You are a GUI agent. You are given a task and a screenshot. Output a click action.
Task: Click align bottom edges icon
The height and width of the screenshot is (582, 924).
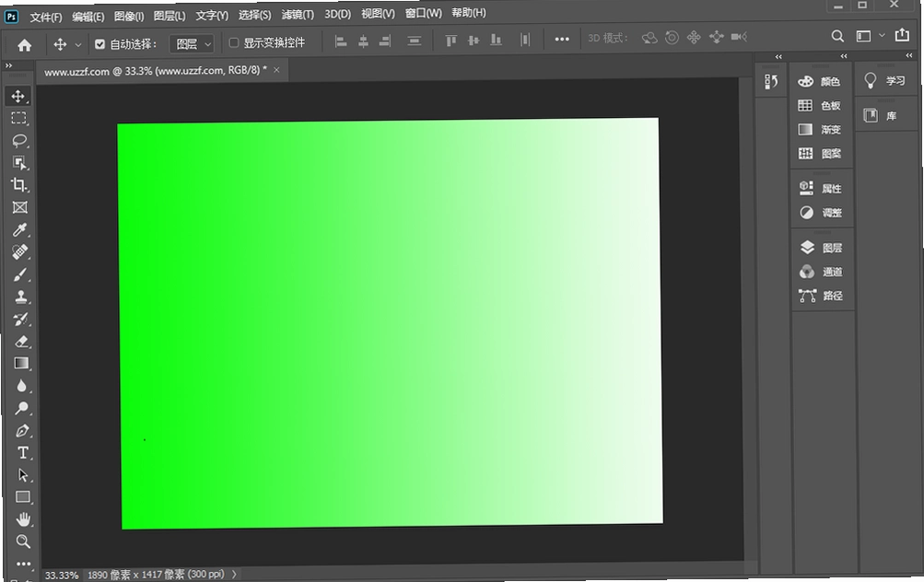pos(496,40)
